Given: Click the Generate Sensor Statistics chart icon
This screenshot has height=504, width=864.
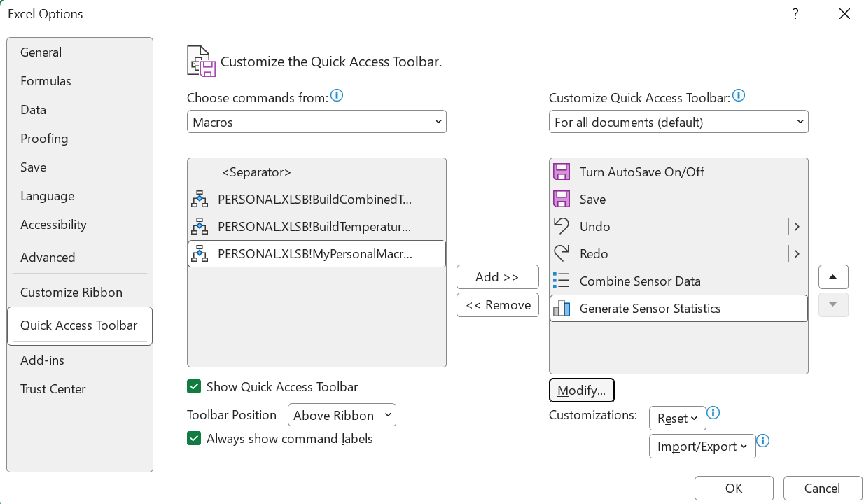Looking at the screenshot, I should 561,308.
